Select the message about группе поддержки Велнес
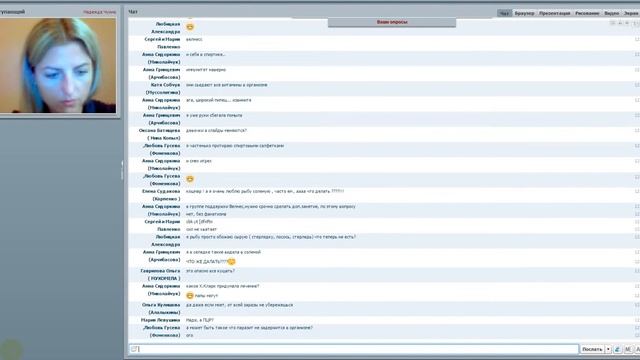This screenshot has height=360, width=640. click(271, 207)
